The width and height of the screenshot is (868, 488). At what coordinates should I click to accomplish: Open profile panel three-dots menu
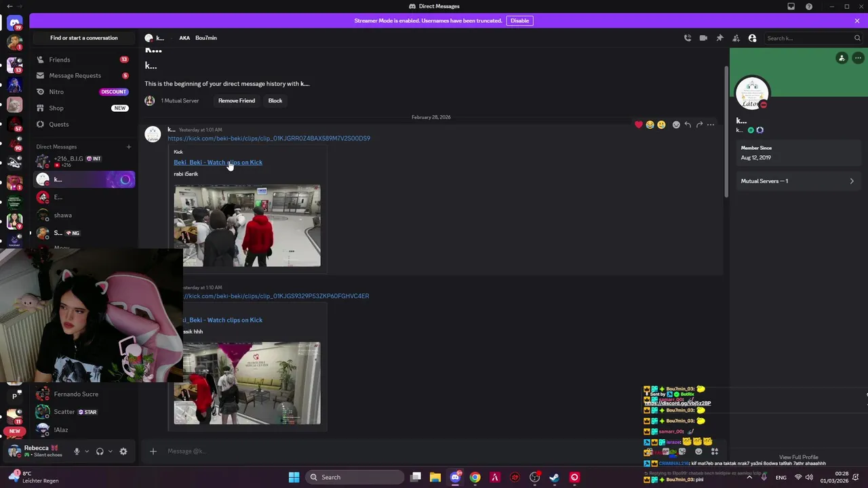point(858,58)
